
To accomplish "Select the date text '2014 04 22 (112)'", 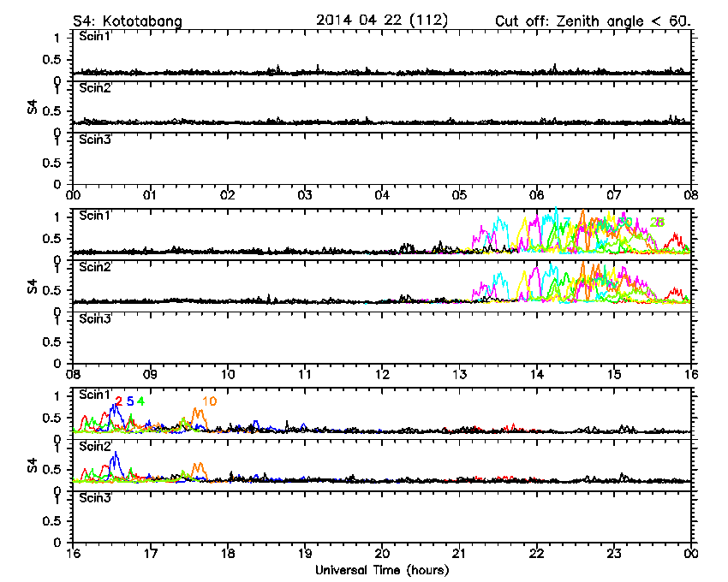I will pyautogui.click(x=382, y=20).
